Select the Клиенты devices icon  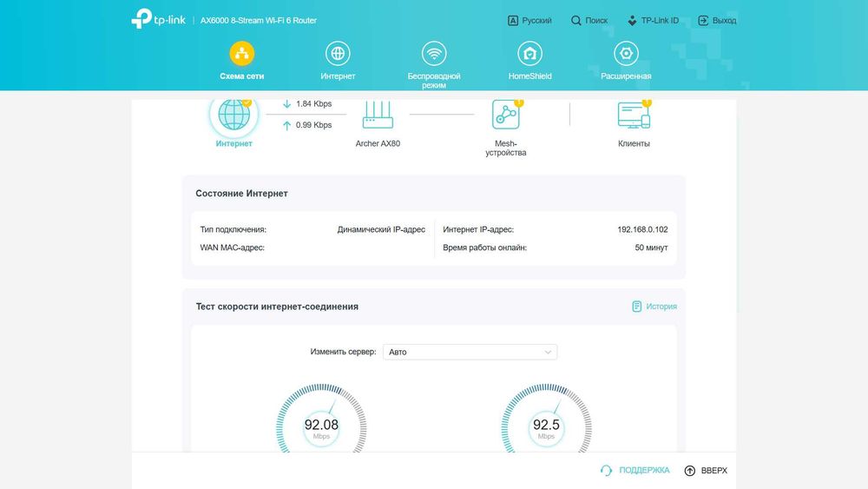pos(634,115)
